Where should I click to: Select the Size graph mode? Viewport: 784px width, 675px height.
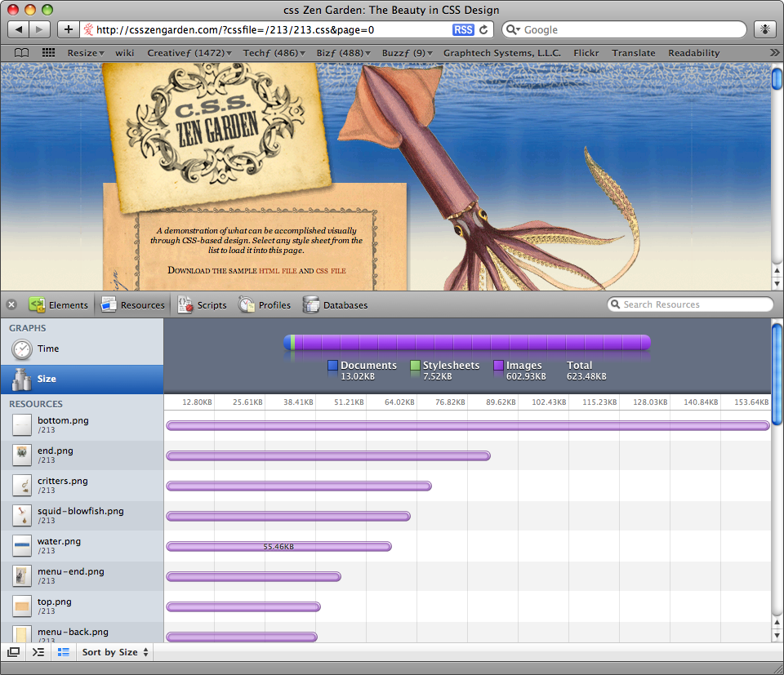point(47,378)
